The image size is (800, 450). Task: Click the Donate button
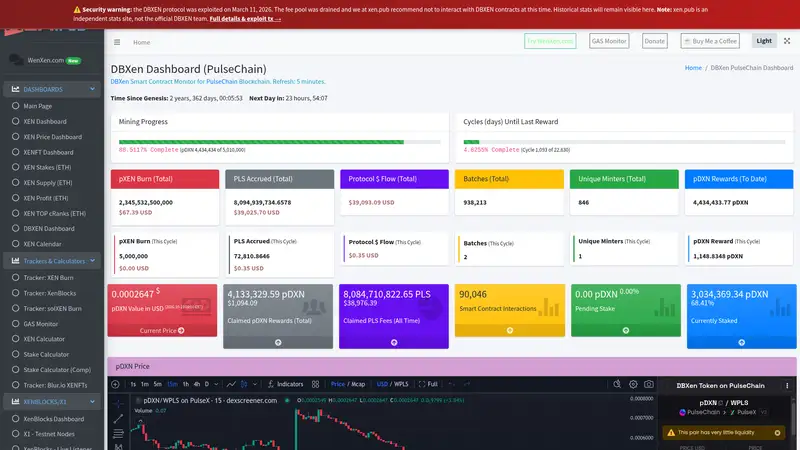(x=654, y=41)
